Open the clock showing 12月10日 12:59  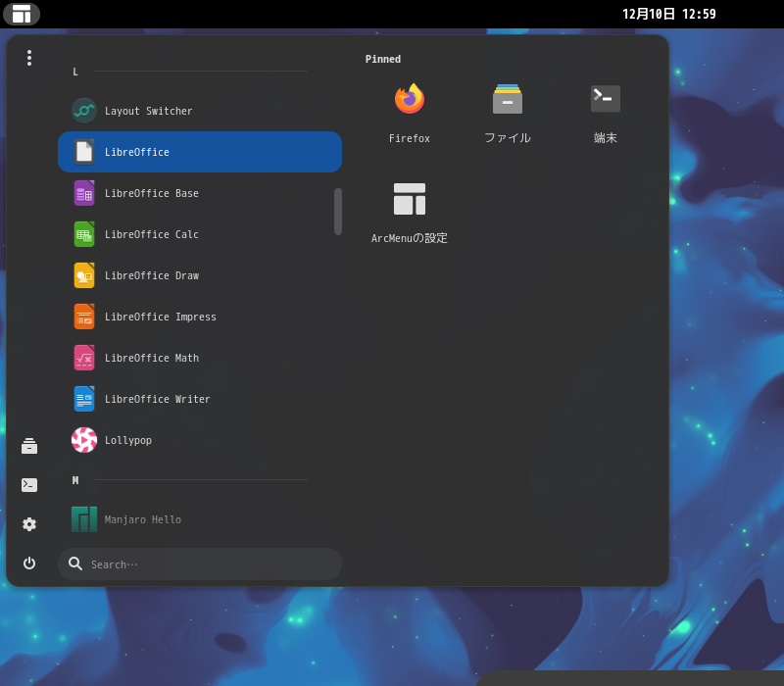point(669,14)
